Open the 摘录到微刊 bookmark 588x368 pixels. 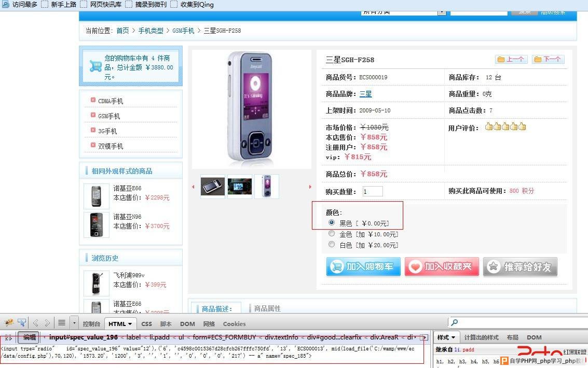tap(146, 5)
